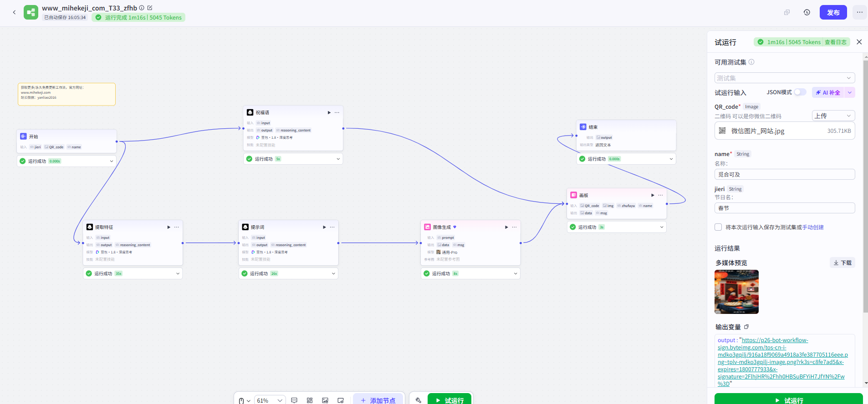Click the wrench debug icon in bottom toolbar

coord(418,400)
